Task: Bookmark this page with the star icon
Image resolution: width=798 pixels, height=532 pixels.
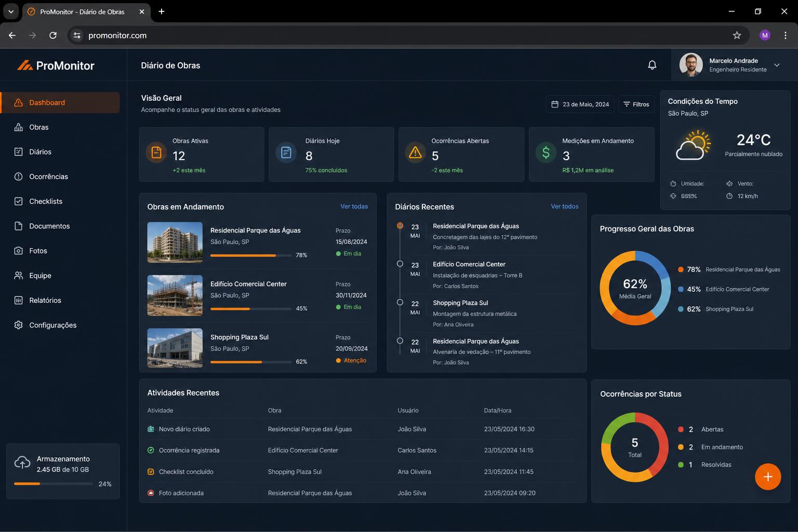Action: (x=737, y=35)
